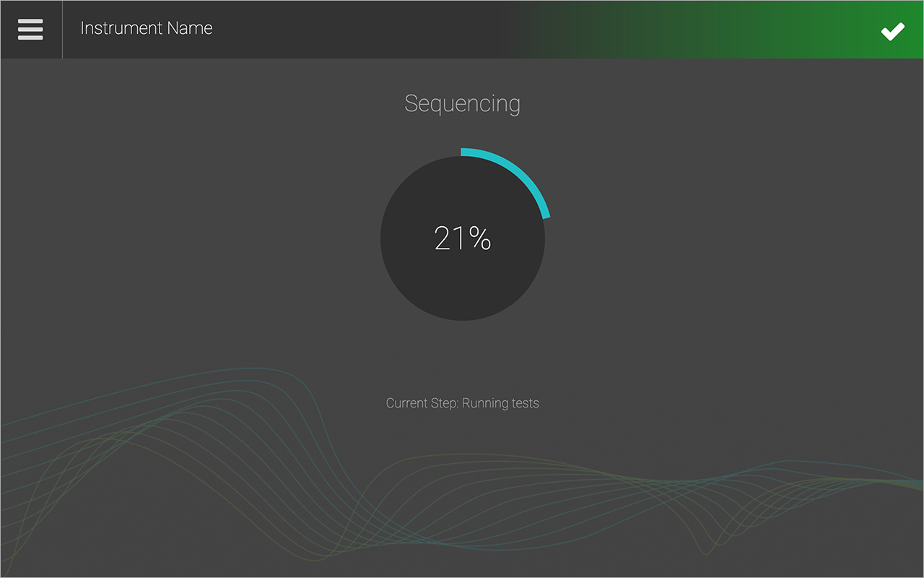
Task: Click the Current Step status text
Action: point(462,403)
